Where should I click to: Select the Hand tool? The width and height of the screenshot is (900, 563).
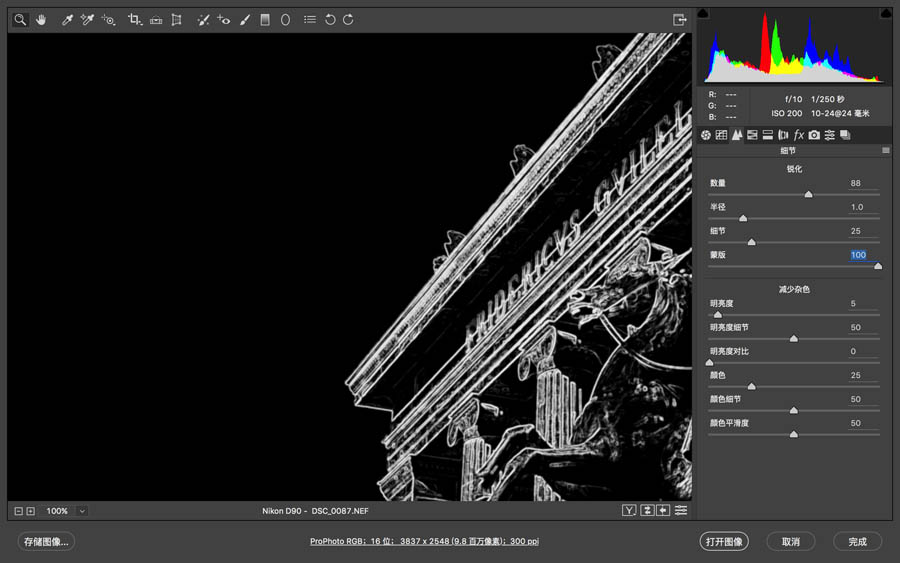point(41,20)
